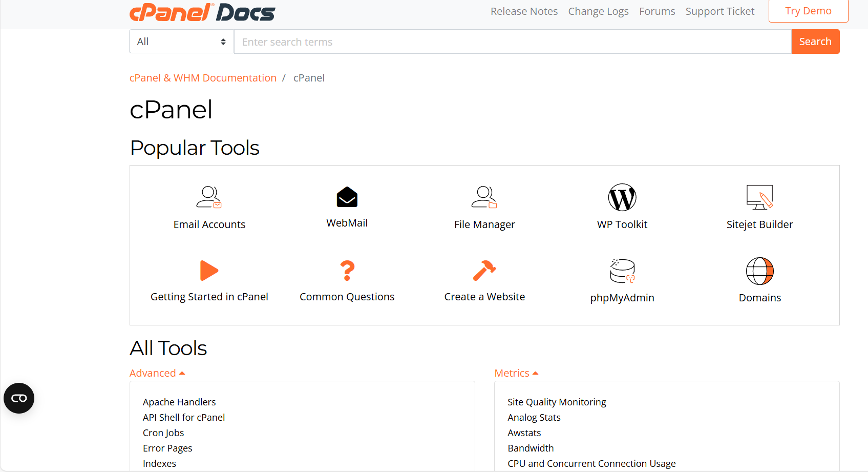Viewport: 868px width, 472px height.
Task: Open the Analog Stats link
Action: pos(534,418)
